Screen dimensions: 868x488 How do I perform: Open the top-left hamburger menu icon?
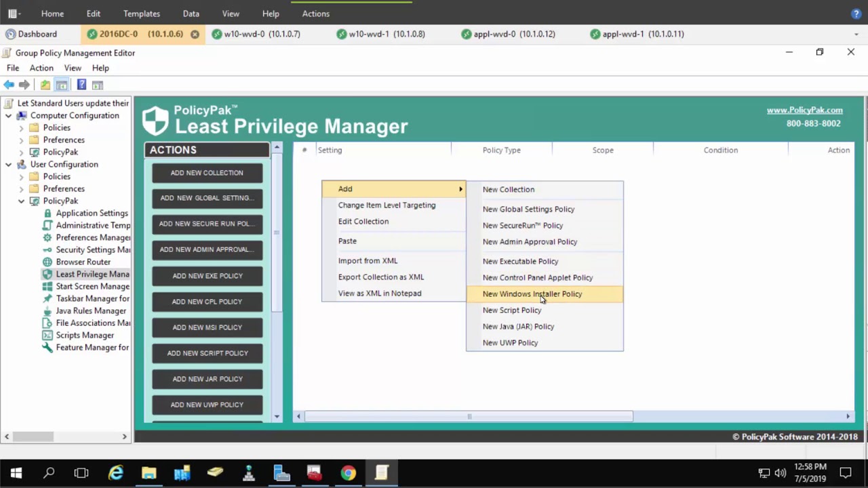pyautogui.click(x=13, y=14)
